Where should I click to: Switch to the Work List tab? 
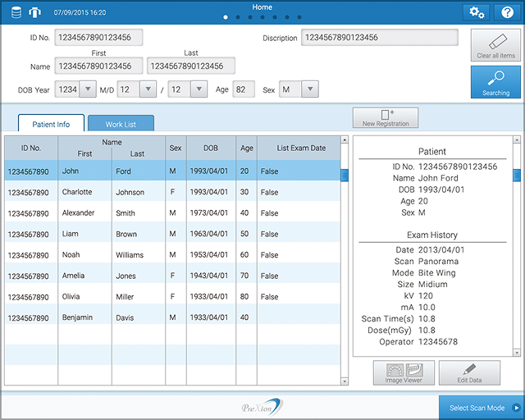pyautogui.click(x=121, y=124)
